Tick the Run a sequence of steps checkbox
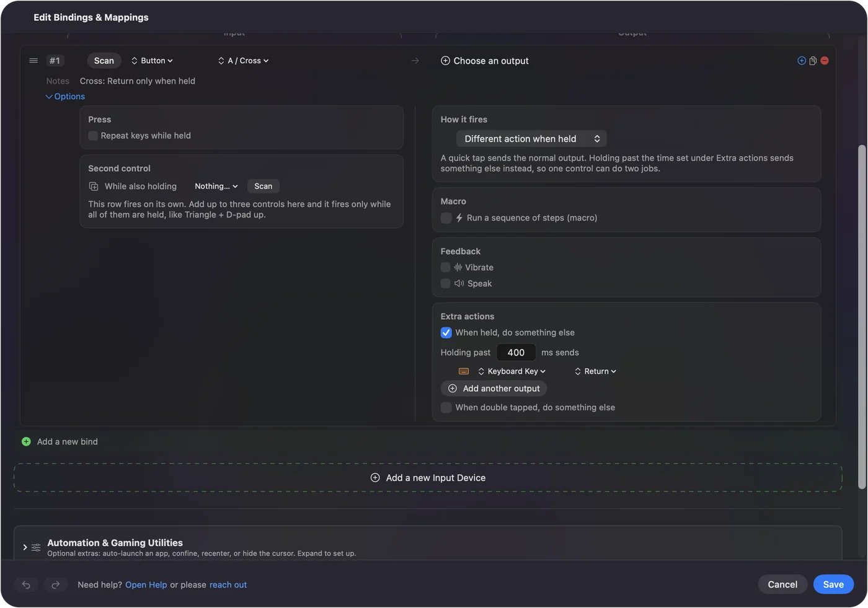 (x=446, y=218)
